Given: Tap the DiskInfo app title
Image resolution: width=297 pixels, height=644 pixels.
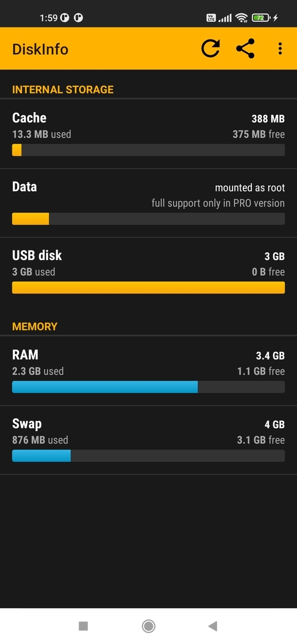Looking at the screenshot, I should pos(40,49).
